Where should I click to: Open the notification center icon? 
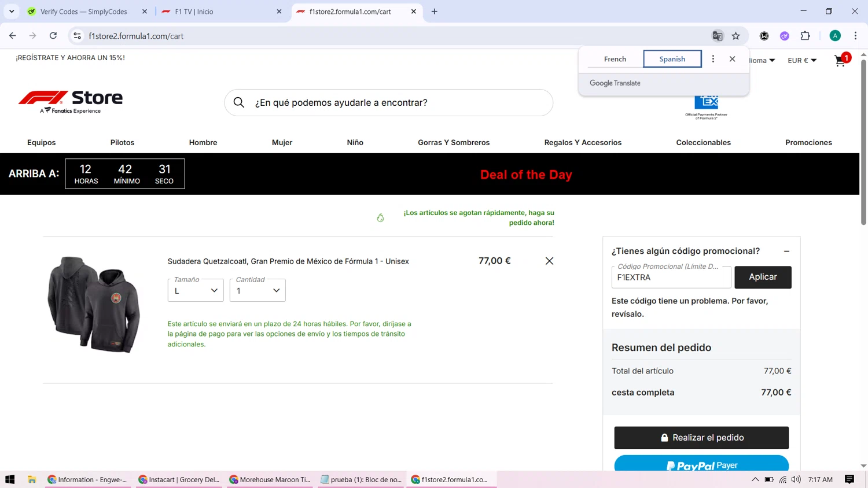[x=849, y=479]
